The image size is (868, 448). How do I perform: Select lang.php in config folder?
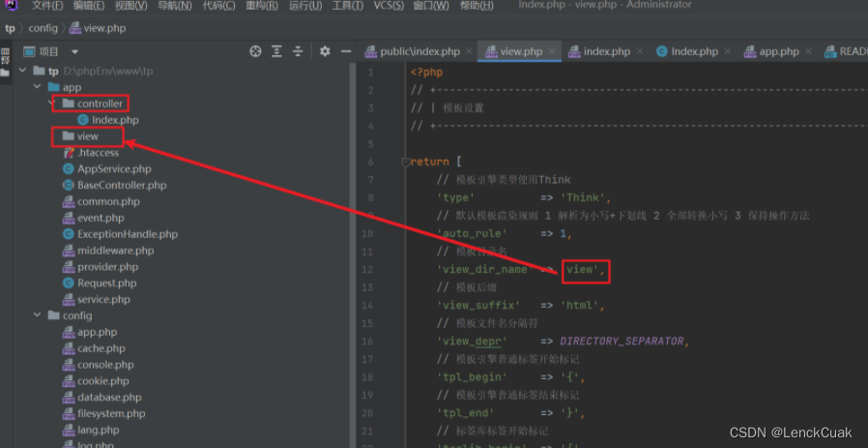pyautogui.click(x=91, y=430)
